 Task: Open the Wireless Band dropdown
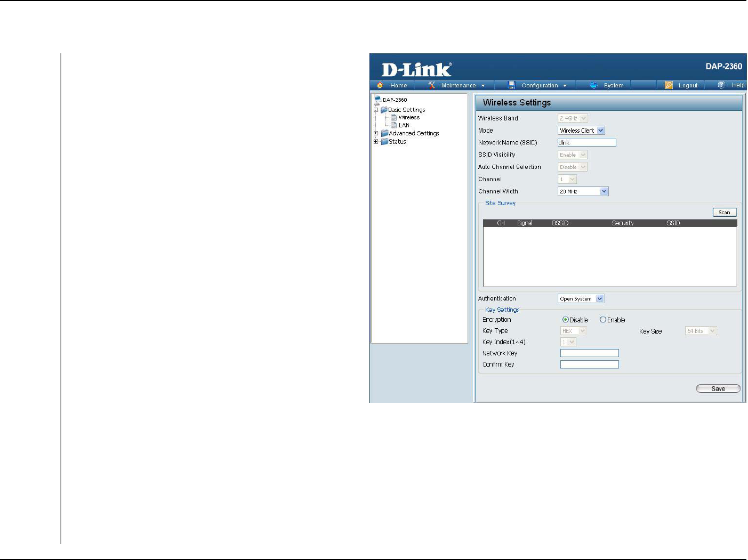coord(573,118)
